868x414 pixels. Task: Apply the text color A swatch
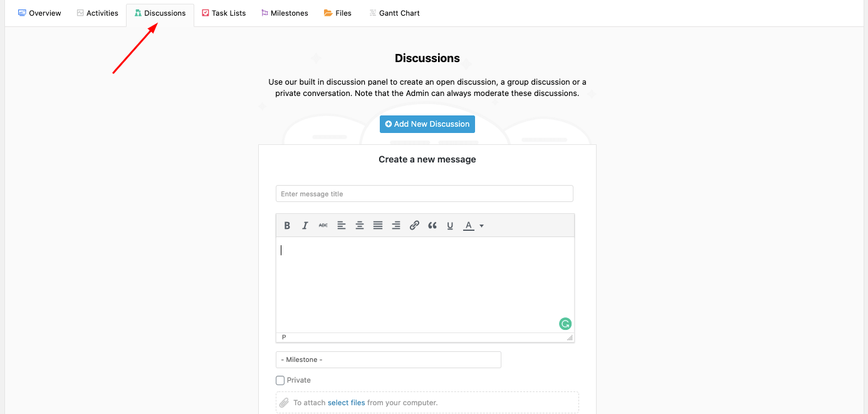click(468, 226)
